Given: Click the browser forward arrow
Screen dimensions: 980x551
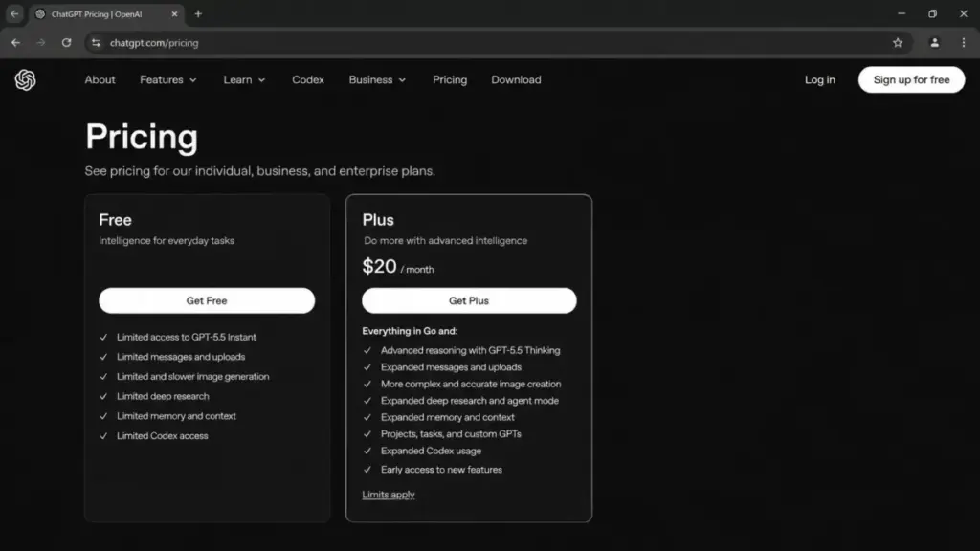Looking at the screenshot, I should 40,42.
